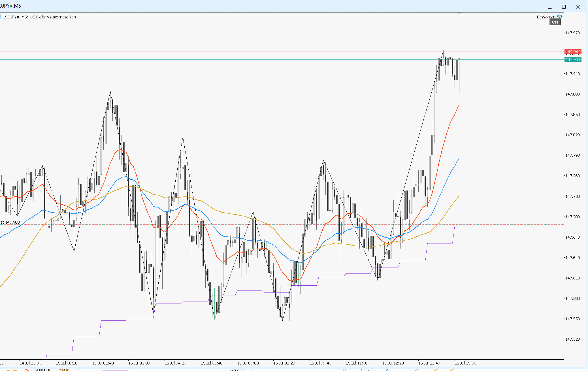Click the gray chart shift triangle marker
The height and width of the screenshot is (371, 588).
(x=459, y=14)
